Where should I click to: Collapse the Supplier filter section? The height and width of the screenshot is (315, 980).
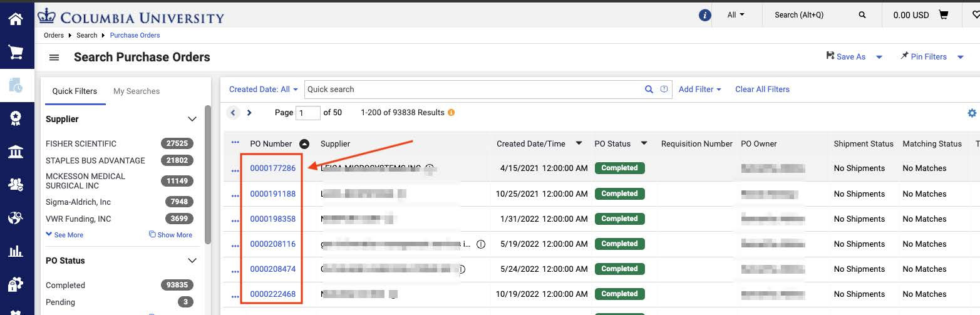pyautogui.click(x=192, y=119)
